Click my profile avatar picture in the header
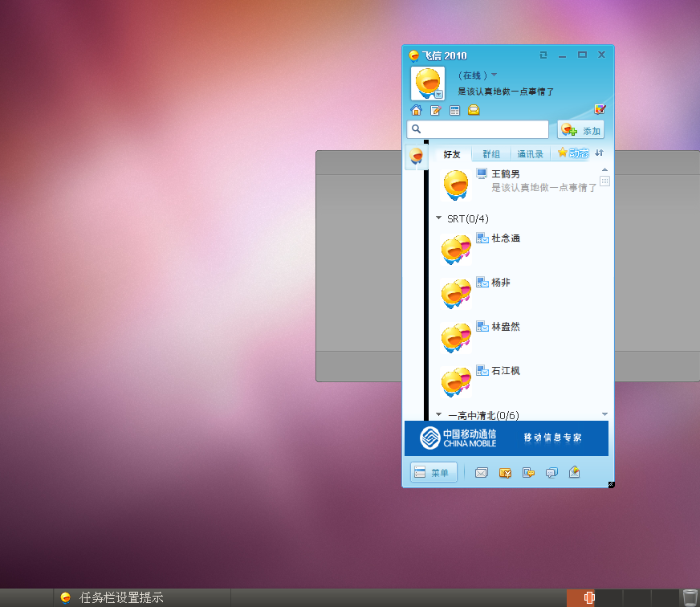700x607 pixels. pyautogui.click(x=427, y=83)
